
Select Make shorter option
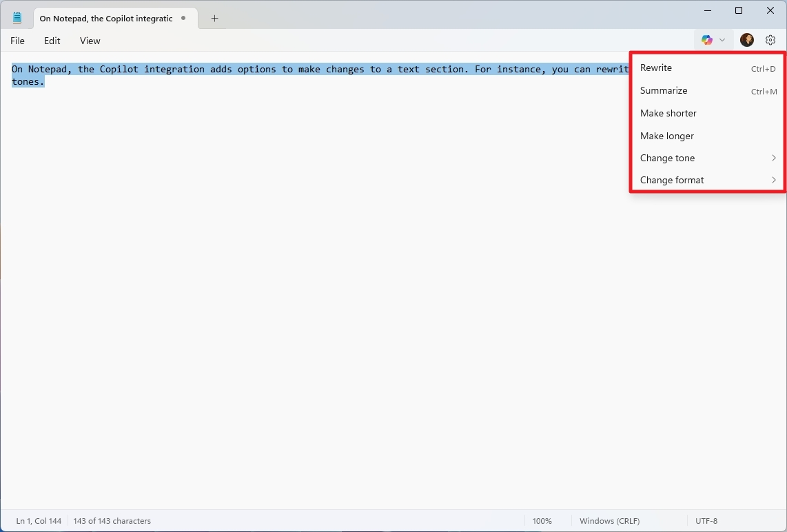668,113
